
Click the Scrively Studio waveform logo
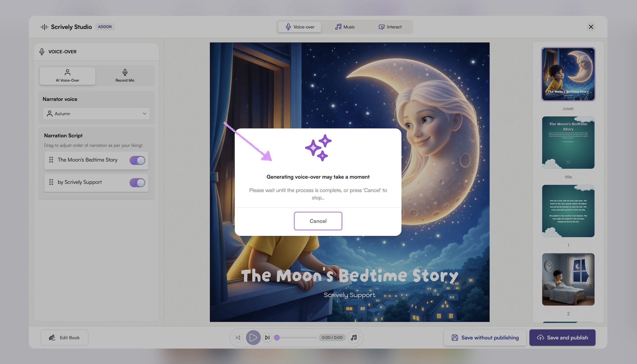[44, 27]
